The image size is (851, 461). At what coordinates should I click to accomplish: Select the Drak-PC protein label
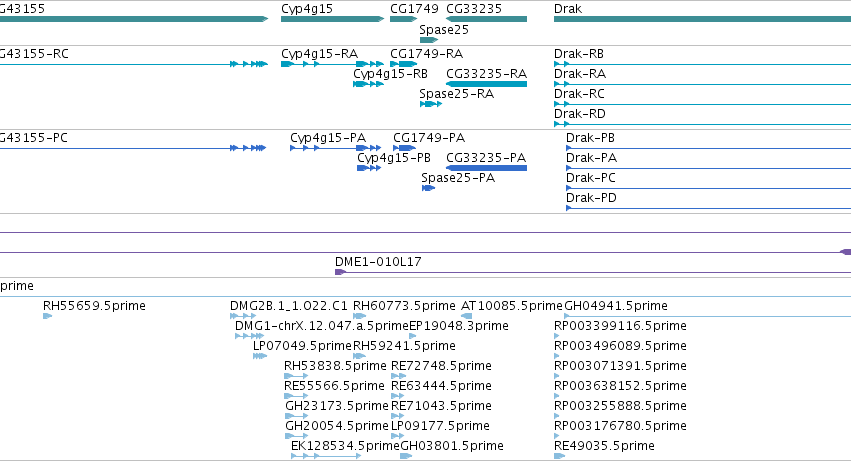click(x=590, y=178)
